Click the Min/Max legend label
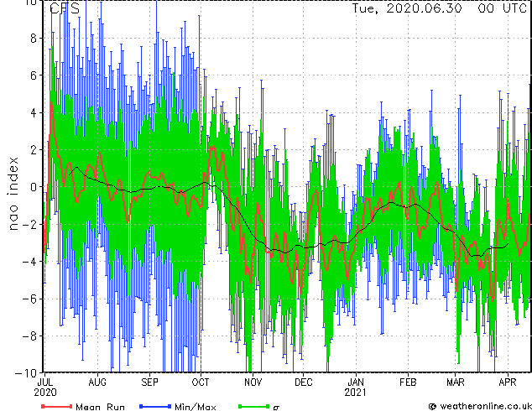Screen dimensions: 532x411 [x=195, y=407]
